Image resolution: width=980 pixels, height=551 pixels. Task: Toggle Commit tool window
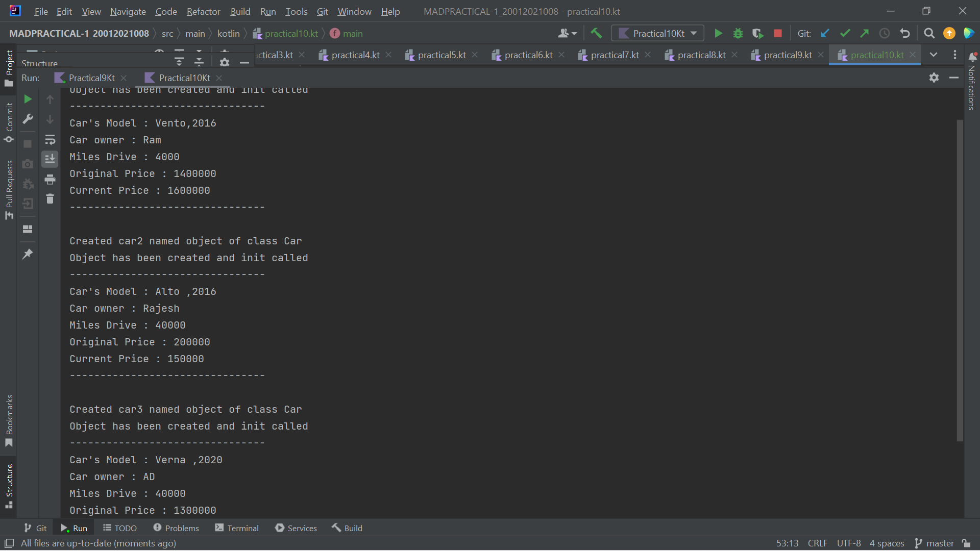[x=9, y=122]
